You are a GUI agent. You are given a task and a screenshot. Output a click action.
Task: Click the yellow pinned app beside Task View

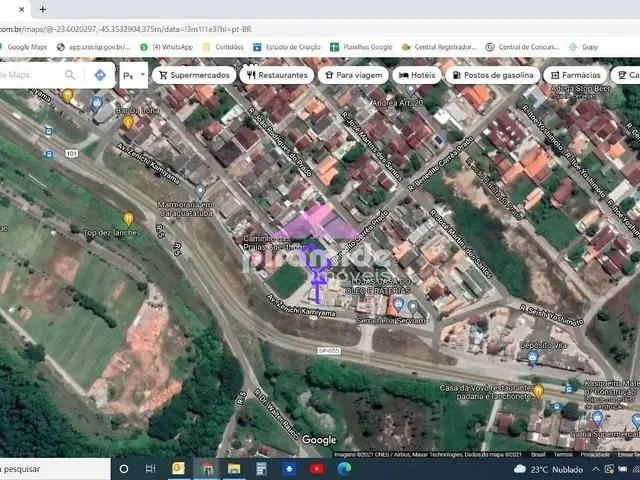tap(178, 469)
